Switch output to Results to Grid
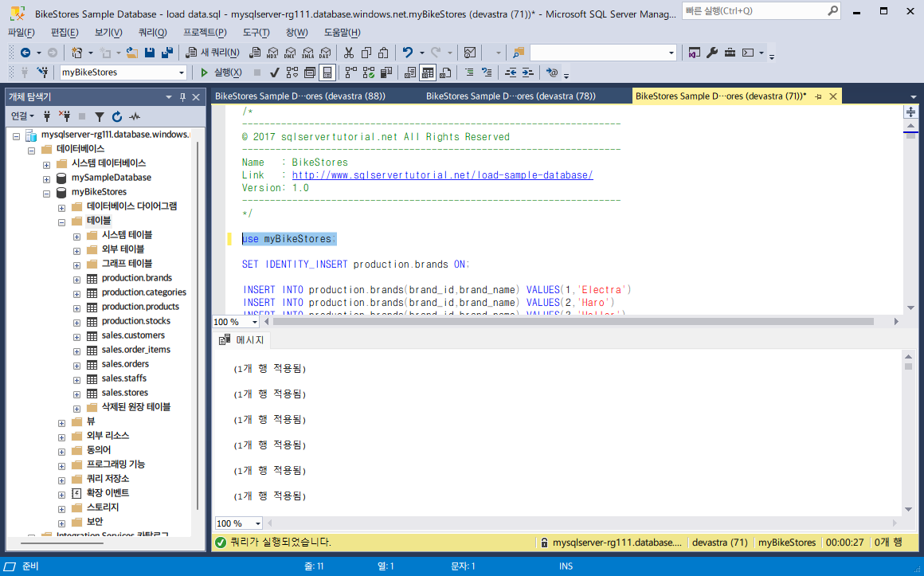The height and width of the screenshot is (576, 924). point(428,72)
